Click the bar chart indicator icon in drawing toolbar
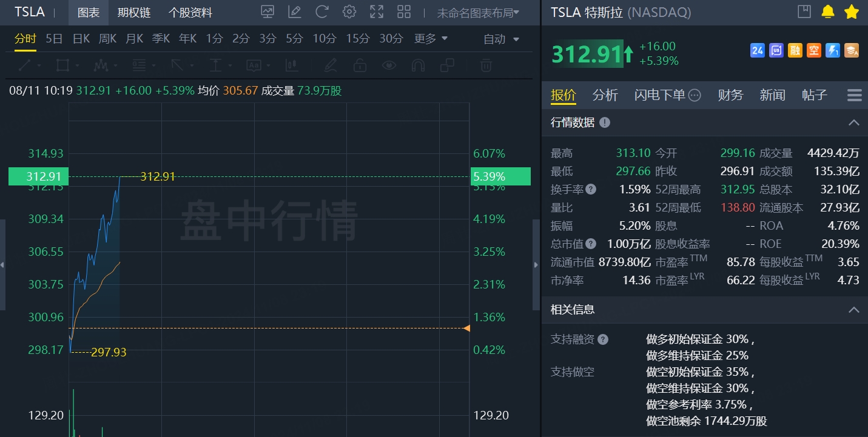868x437 pixels. click(x=292, y=65)
